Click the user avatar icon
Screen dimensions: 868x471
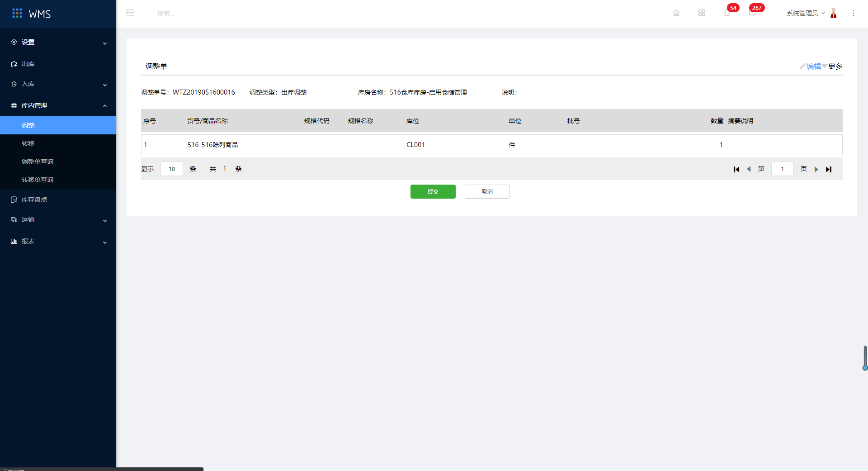click(x=834, y=13)
